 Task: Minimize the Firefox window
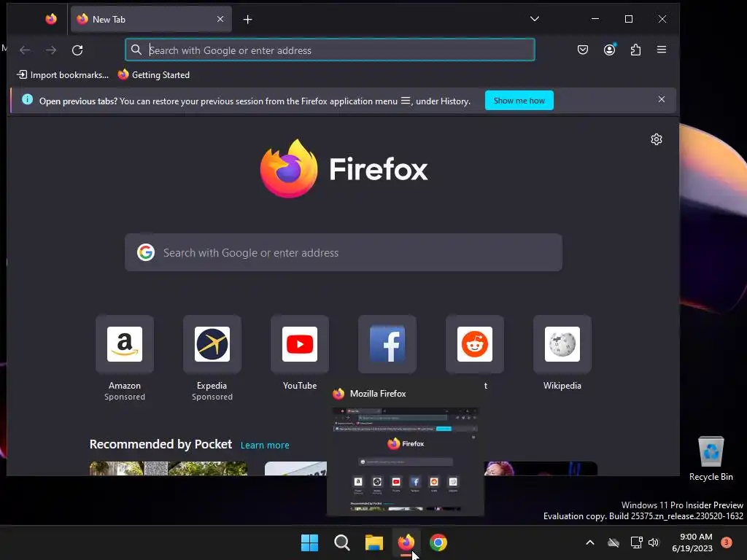595,19
